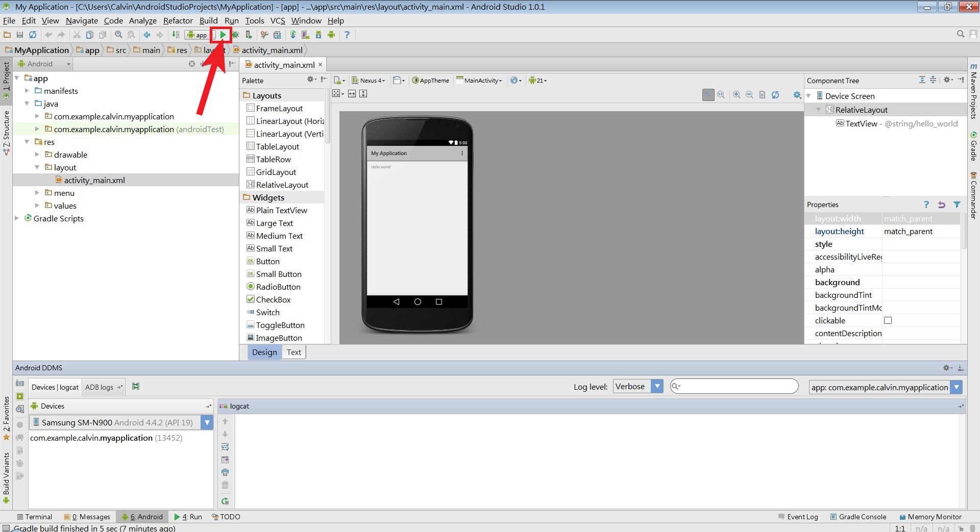Toggle the Gradle side panel
The image size is (980, 532).
point(973,146)
